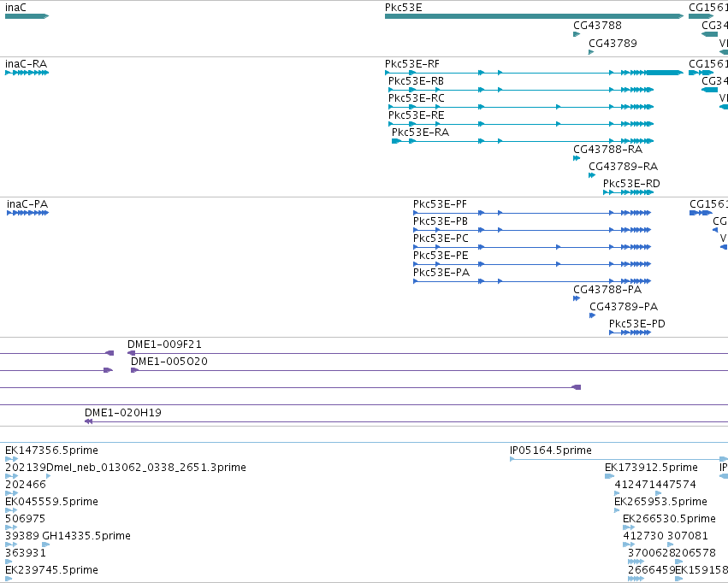This screenshot has width=728, height=583.
Task: Select the DME1-009F21 BAC label
Action: pyautogui.click(x=164, y=344)
